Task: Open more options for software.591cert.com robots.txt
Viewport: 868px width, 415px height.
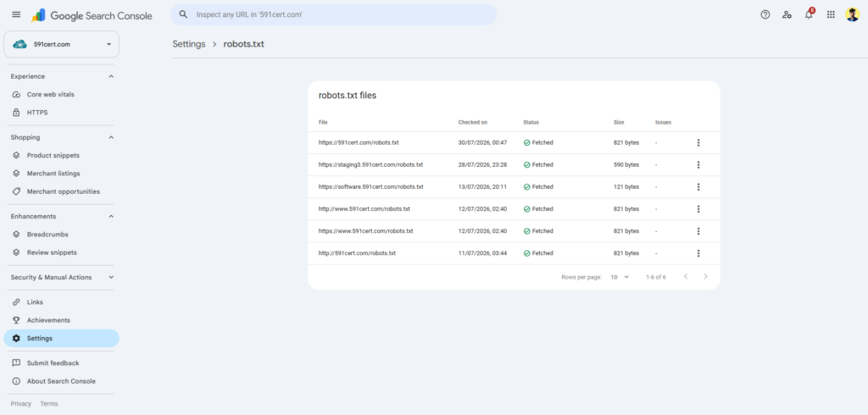Action: click(698, 187)
